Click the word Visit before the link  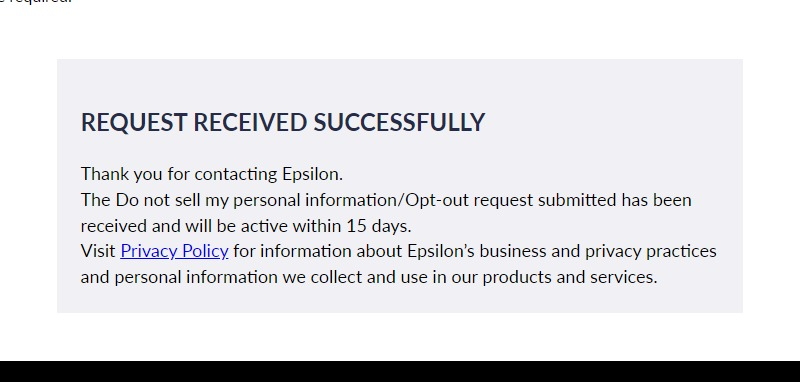pyautogui.click(x=98, y=251)
